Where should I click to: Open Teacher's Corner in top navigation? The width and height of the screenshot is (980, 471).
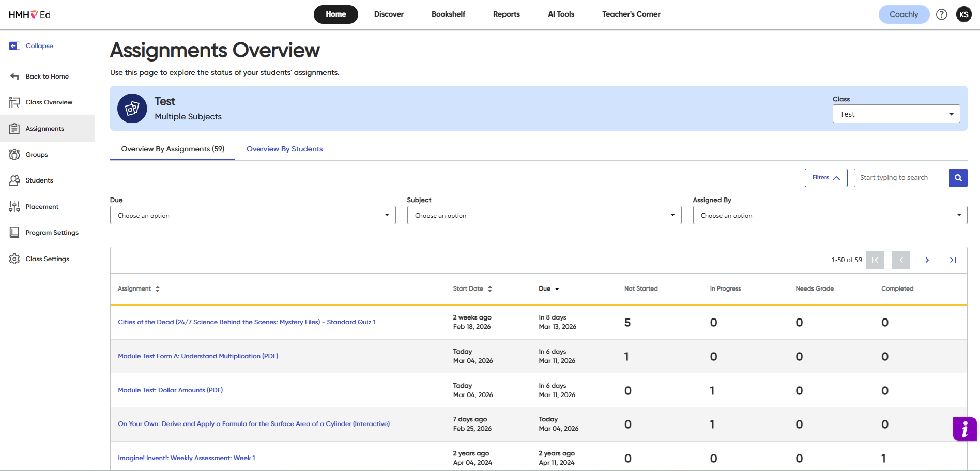[x=631, y=14]
